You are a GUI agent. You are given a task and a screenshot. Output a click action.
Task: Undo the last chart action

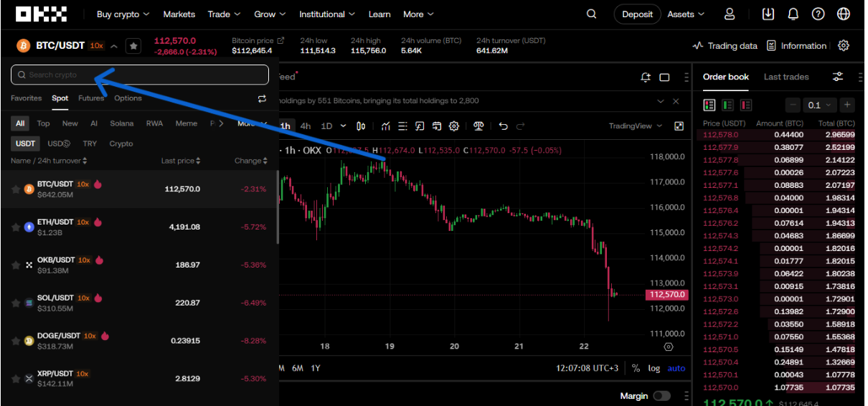(x=503, y=126)
